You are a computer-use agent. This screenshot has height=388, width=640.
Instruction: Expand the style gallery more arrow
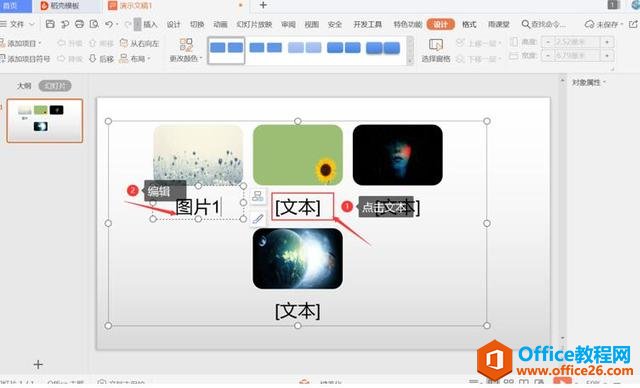[410, 61]
